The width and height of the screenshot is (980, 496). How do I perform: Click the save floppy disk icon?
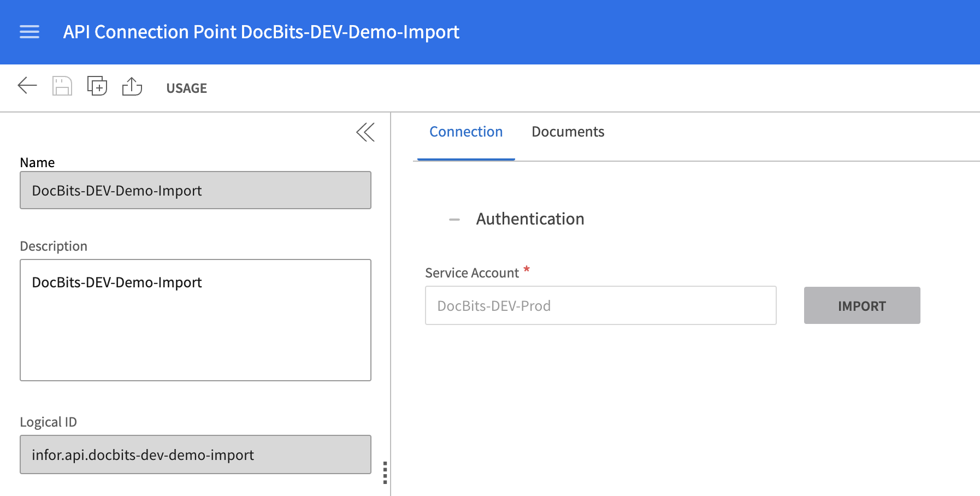click(x=62, y=86)
